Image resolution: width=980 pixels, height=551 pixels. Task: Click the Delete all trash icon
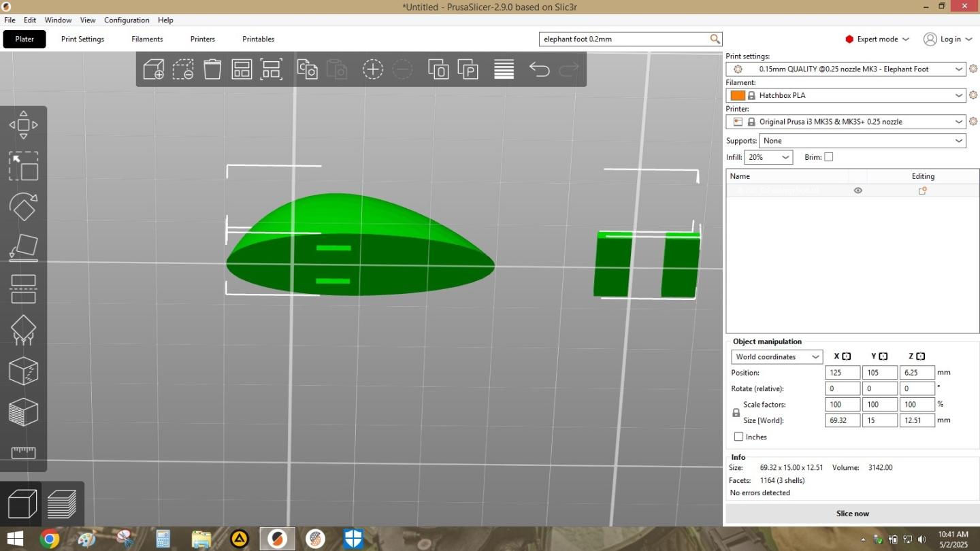click(x=212, y=69)
